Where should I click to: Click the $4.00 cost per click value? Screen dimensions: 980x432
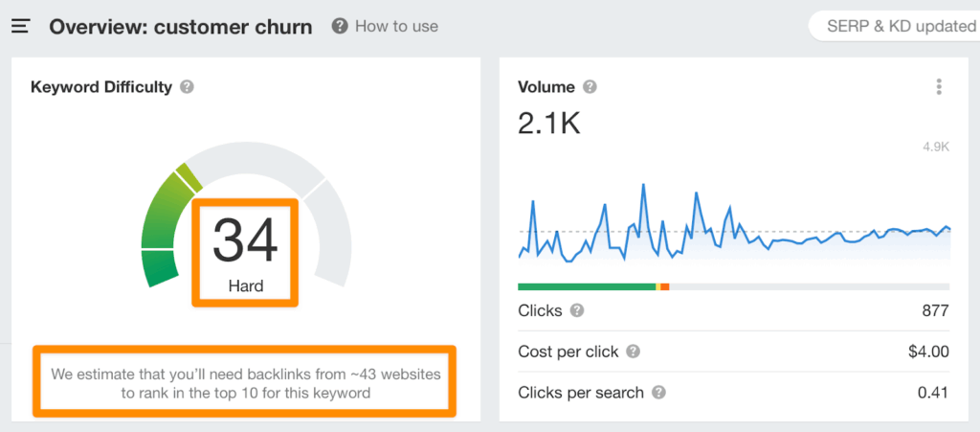pos(928,352)
